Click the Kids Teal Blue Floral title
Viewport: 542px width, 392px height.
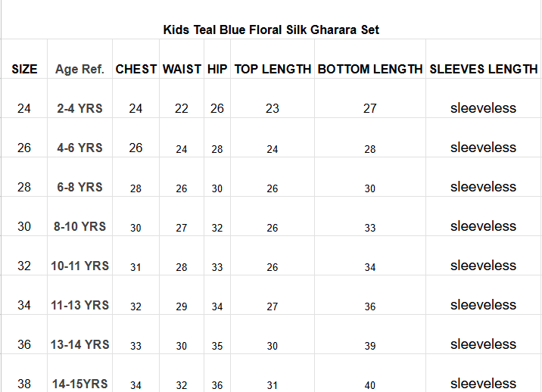click(271, 30)
